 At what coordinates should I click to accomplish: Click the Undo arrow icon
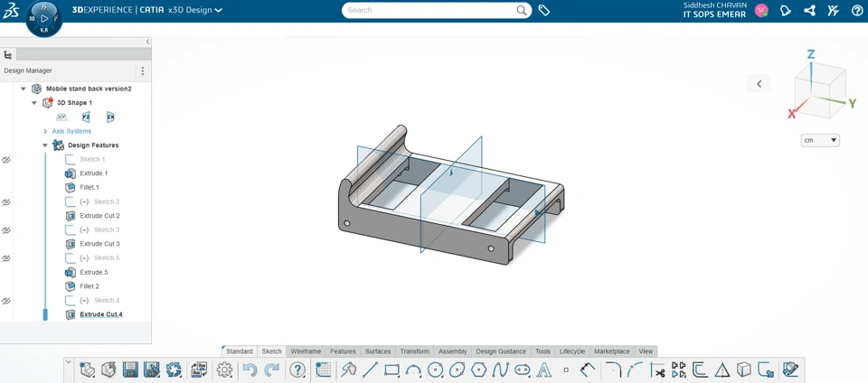click(x=250, y=369)
